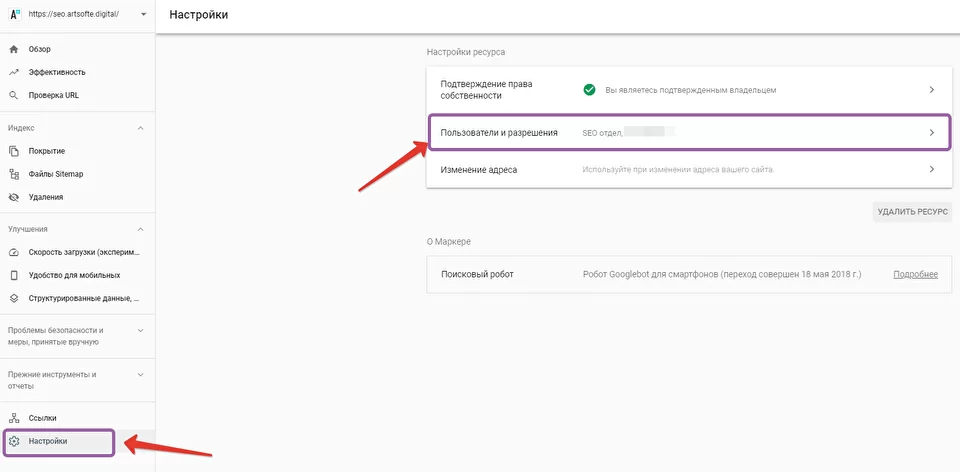Click the Настройки gear icon
Image resolution: width=960 pixels, height=472 pixels.
pos(15,441)
